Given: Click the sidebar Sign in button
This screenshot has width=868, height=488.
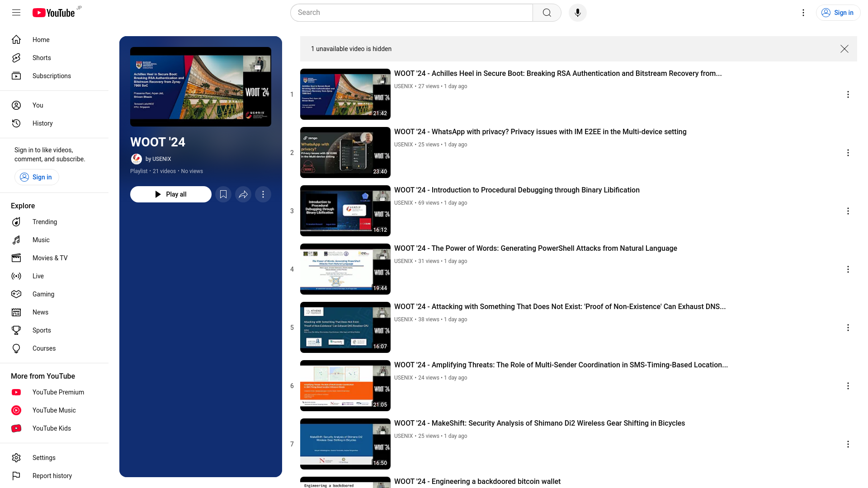Looking at the screenshot, I should click(37, 177).
